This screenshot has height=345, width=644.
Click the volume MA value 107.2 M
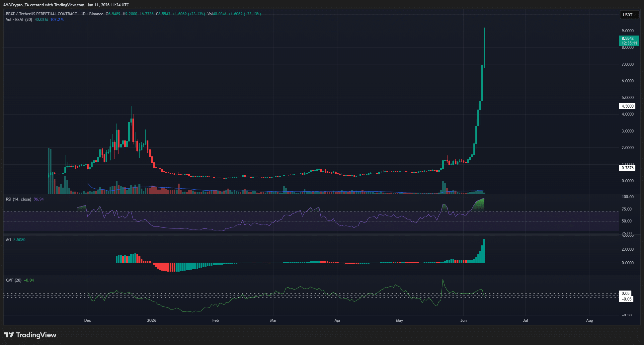pyautogui.click(x=57, y=20)
